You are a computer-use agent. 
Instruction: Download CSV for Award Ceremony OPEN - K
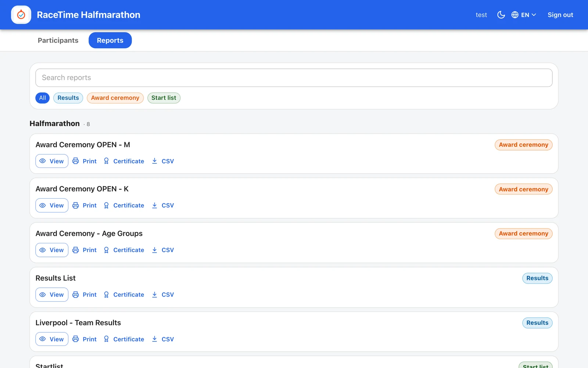pyautogui.click(x=163, y=205)
